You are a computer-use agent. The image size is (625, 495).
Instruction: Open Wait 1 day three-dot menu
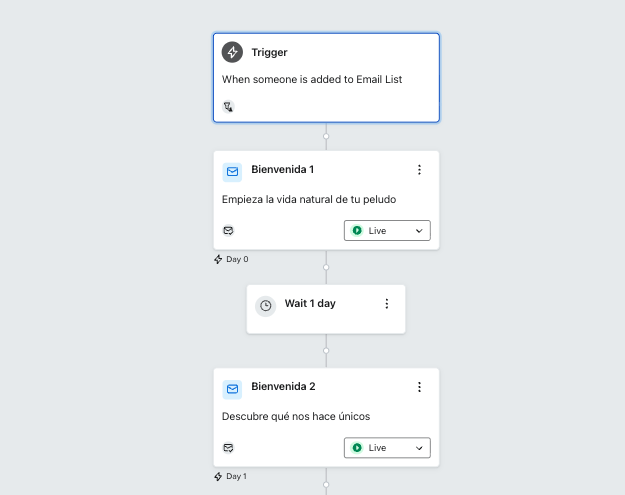(387, 304)
